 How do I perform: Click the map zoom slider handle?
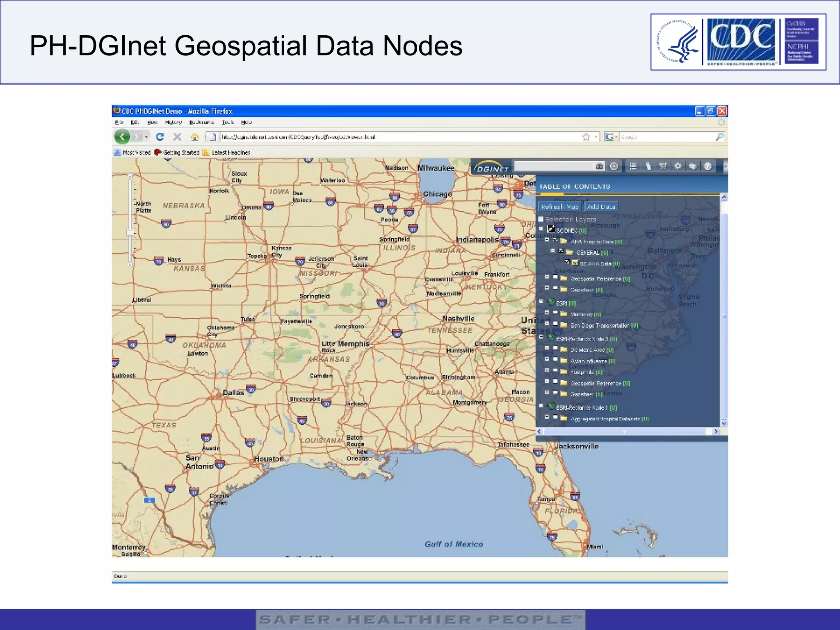130,233
